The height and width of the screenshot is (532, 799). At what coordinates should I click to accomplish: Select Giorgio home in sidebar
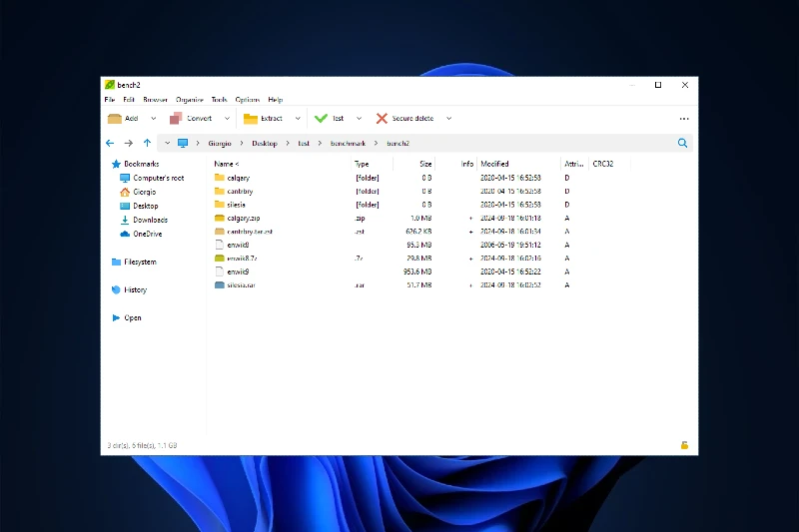(x=138, y=192)
